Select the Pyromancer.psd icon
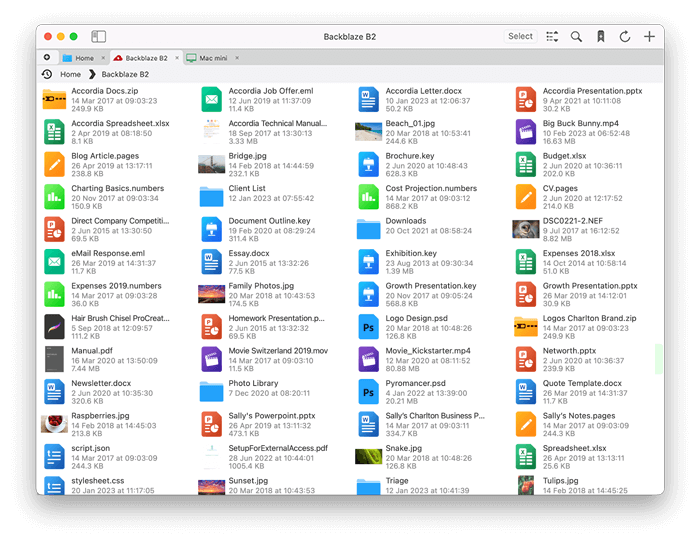Viewport: 700px width, 542px height. click(368, 392)
